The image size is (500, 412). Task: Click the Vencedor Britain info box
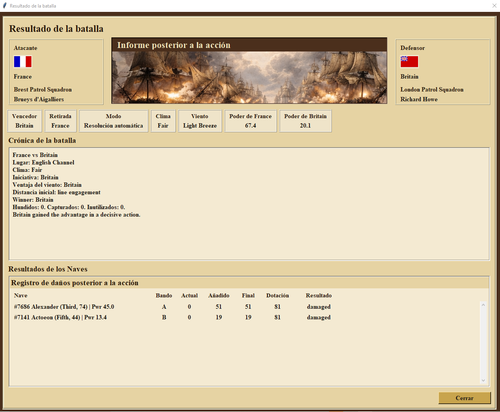tap(24, 121)
